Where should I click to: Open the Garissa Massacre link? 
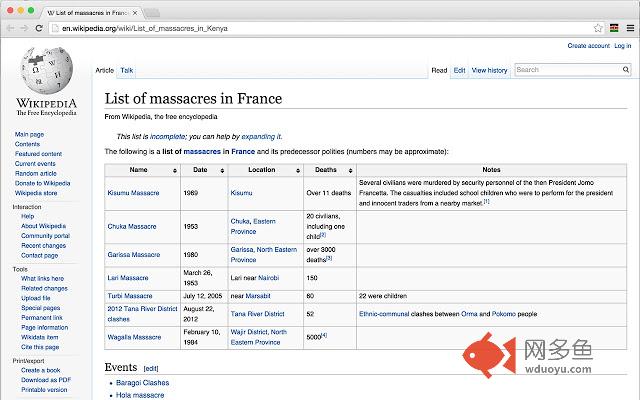tap(133, 255)
